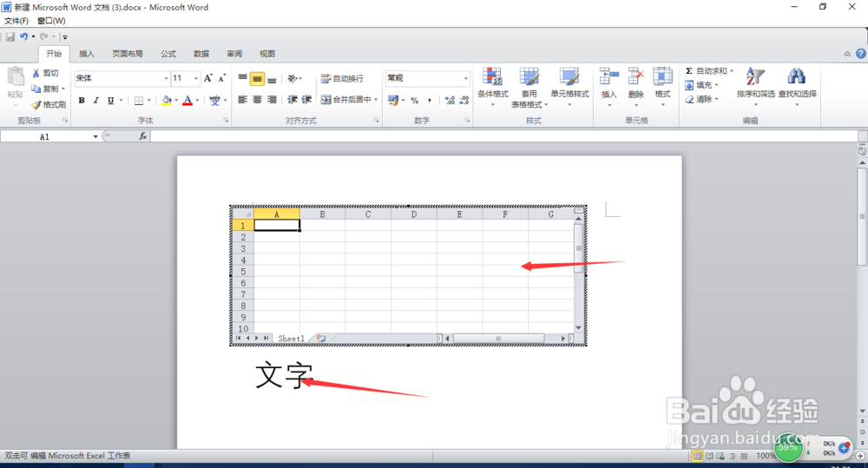Expand the 清除 clear dropdown
The image size is (868, 468).
[716, 100]
